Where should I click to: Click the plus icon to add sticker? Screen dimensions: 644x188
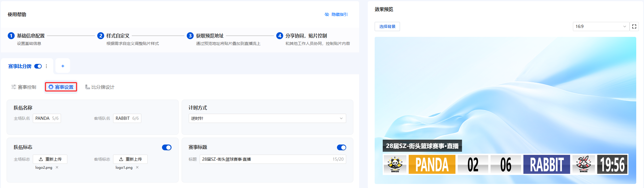[63, 66]
